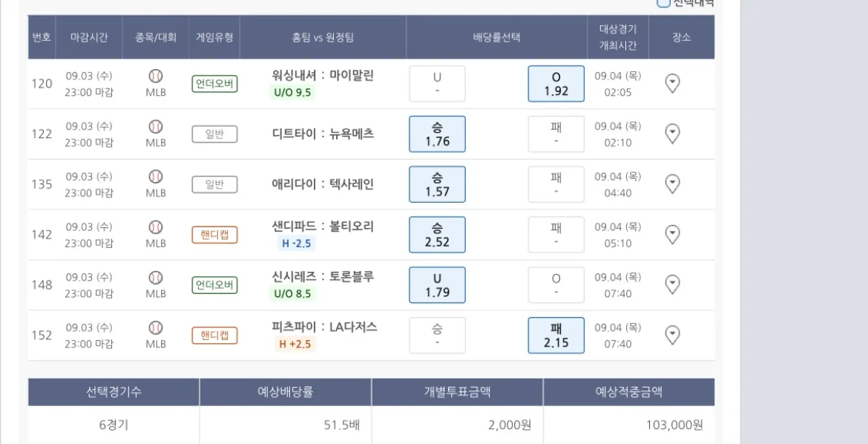This screenshot has height=444, width=868.
Task: Select the 승 option for game 152
Action: (437, 335)
